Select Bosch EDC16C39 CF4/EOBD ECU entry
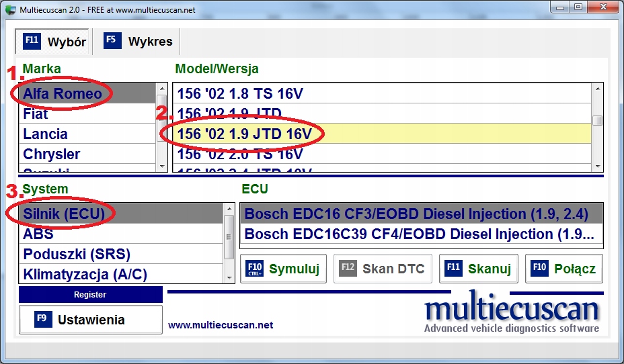624x364 pixels. [x=422, y=234]
